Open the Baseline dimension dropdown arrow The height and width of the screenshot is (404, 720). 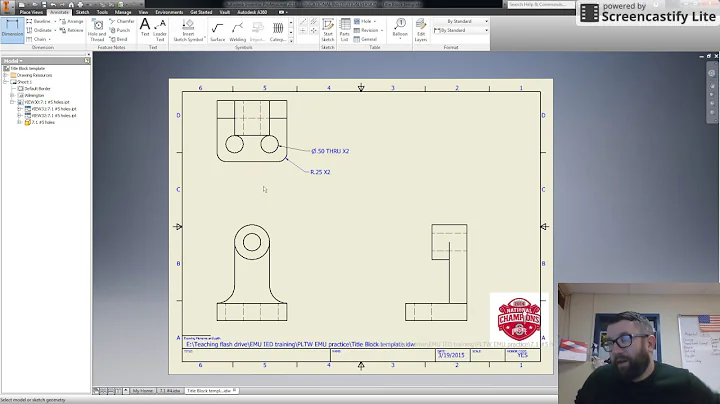55,22
